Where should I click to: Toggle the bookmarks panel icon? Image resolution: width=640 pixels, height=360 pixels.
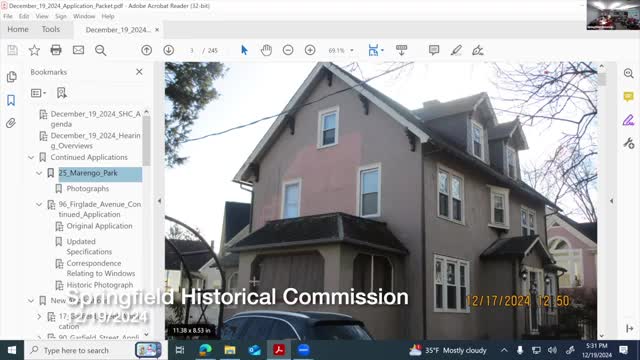[11, 100]
